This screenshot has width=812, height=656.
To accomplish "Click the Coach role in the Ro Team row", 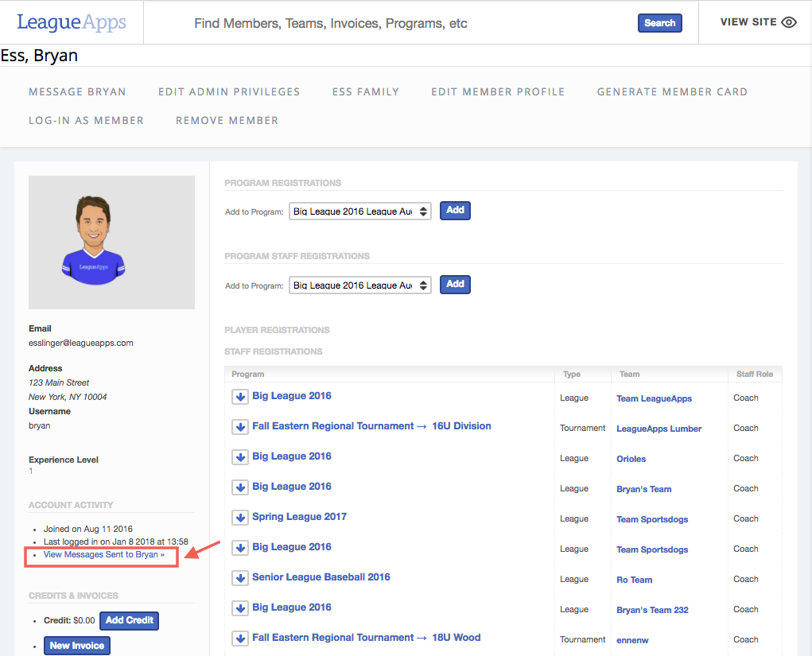I will [x=746, y=579].
